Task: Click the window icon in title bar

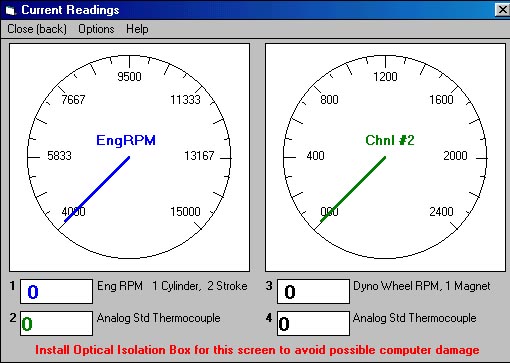Action: click(x=10, y=10)
